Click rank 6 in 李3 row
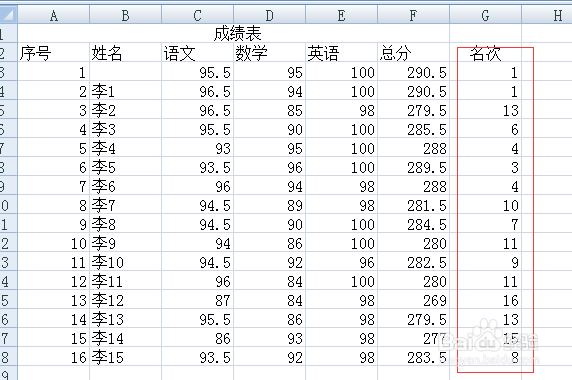The height and width of the screenshot is (380, 572). [485, 129]
